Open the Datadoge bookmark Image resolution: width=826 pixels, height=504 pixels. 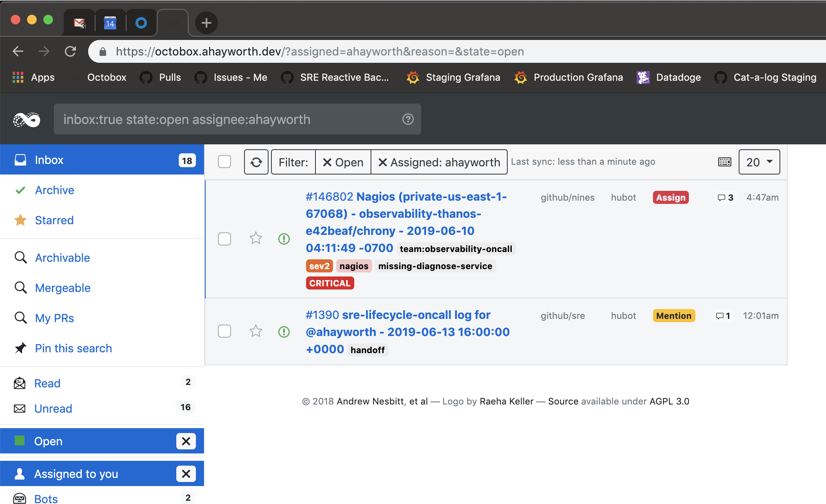point(669,77)
